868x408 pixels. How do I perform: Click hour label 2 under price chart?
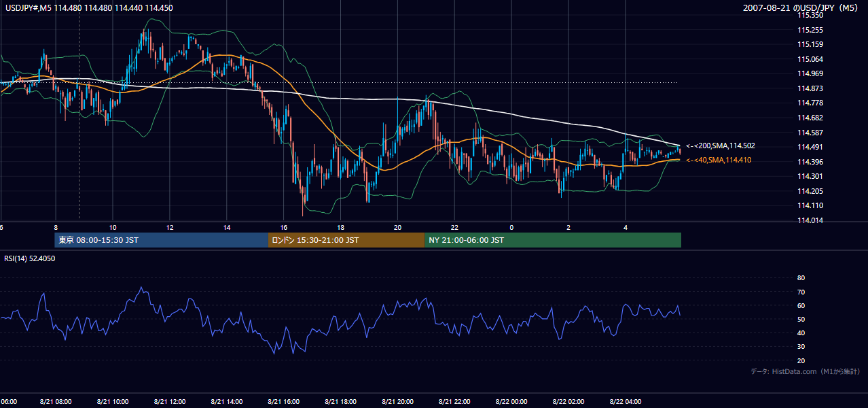568,227
